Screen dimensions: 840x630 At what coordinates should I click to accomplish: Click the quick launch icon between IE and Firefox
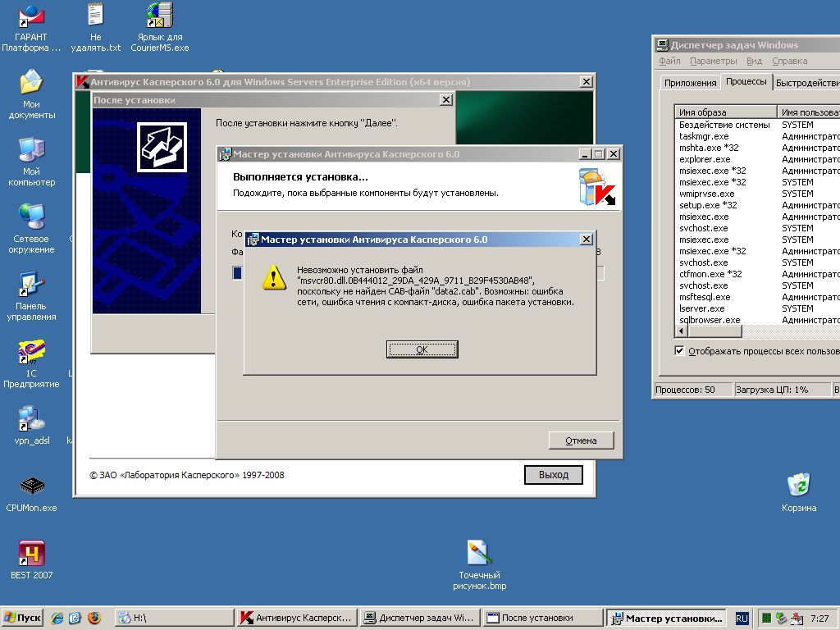click(75, 619)
